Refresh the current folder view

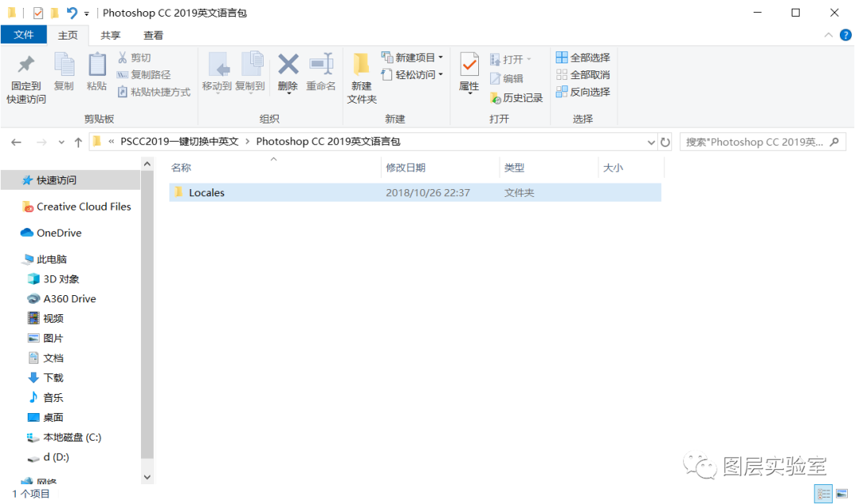[665, 142]
